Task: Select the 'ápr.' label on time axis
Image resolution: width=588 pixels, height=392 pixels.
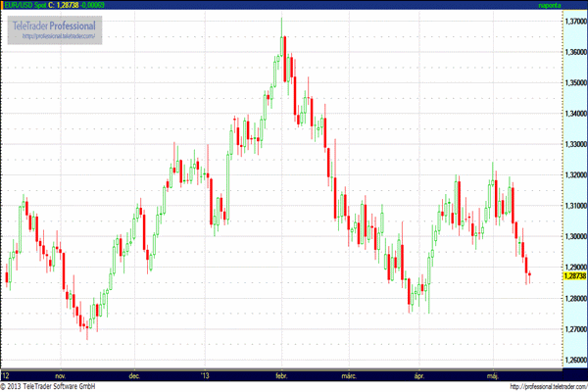Action: [x=419, y=373]
